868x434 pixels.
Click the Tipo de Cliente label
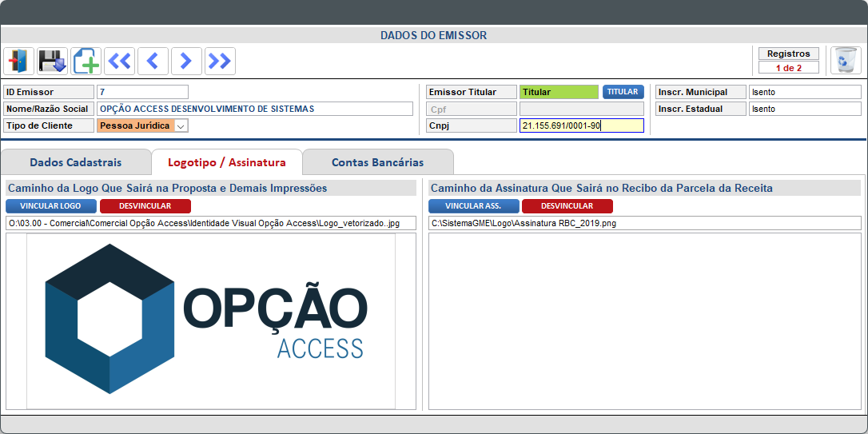pyautogui.click(x=49, y=125)
